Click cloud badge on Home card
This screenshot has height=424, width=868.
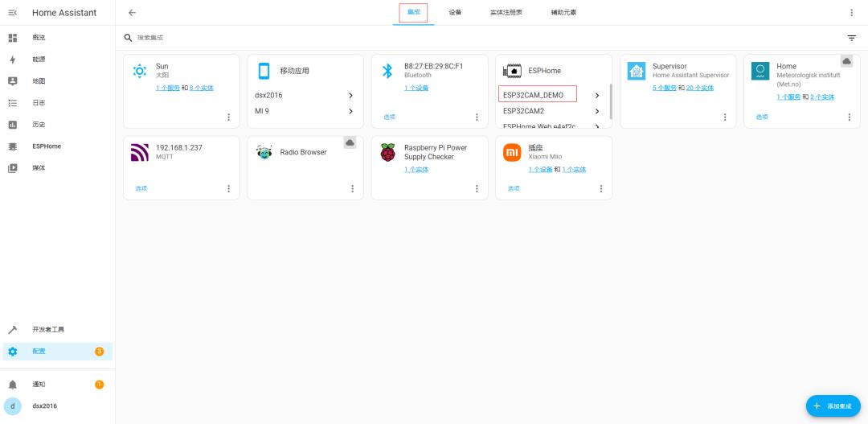coord(846,61)
